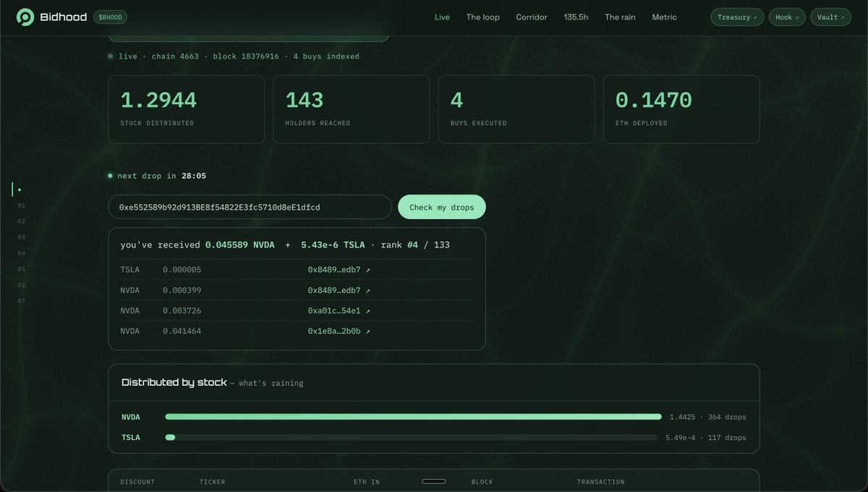This screenshot has height=492, width=868.
Task: Open the Vault external link
Action: point(830,17)
